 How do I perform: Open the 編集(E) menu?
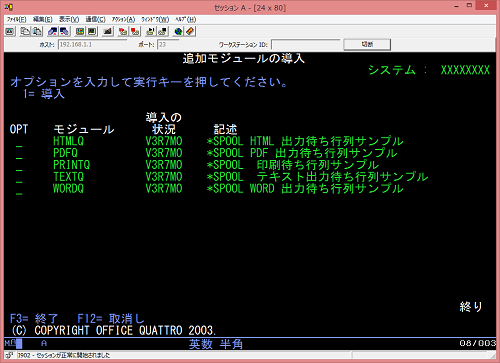click(42, 19)
